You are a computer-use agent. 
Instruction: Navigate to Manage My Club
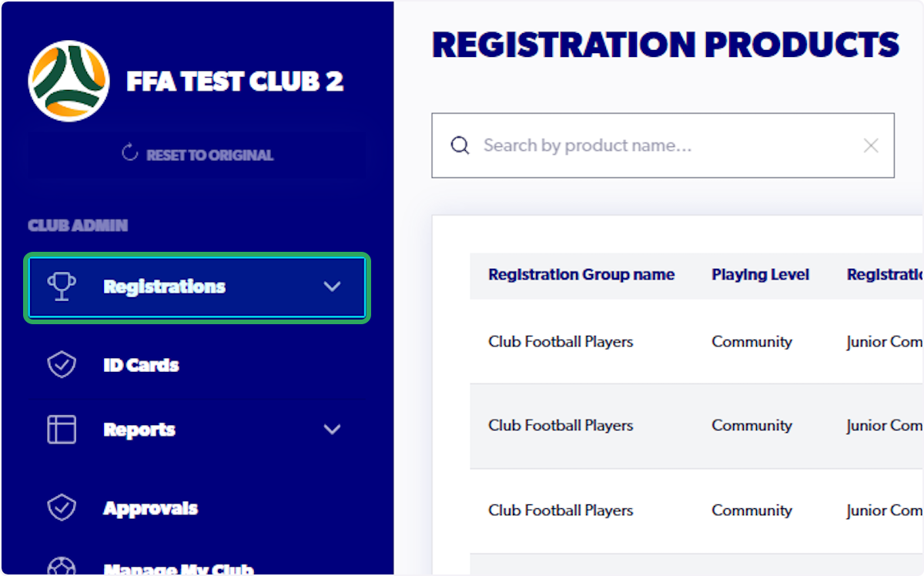point(178,570)
